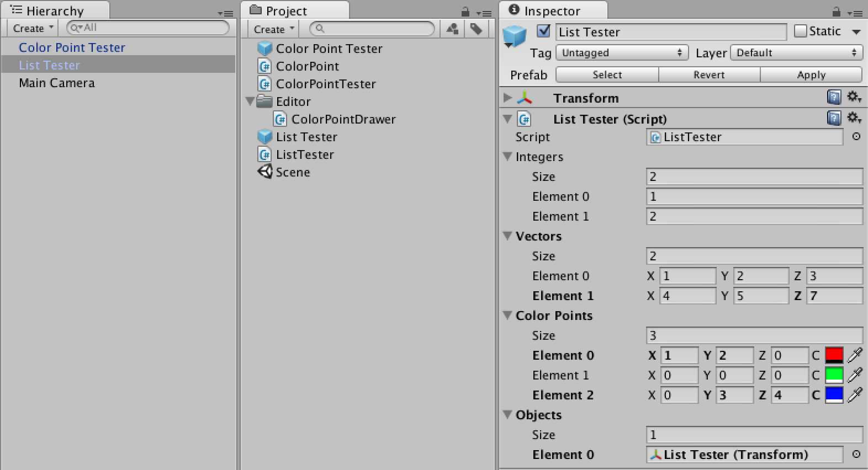Select the List Tester prefab in Project
This screenshot has width=868, height=470.
coord(298,137)
